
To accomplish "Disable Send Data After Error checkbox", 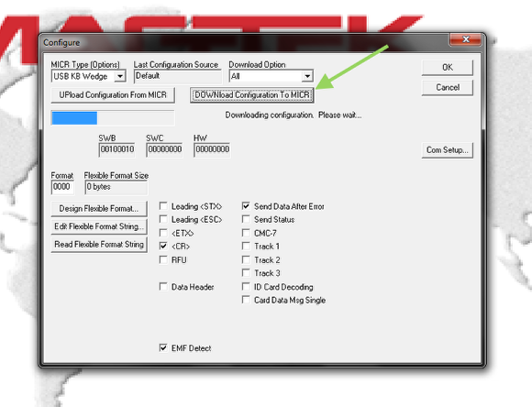I will pos(246,206).
